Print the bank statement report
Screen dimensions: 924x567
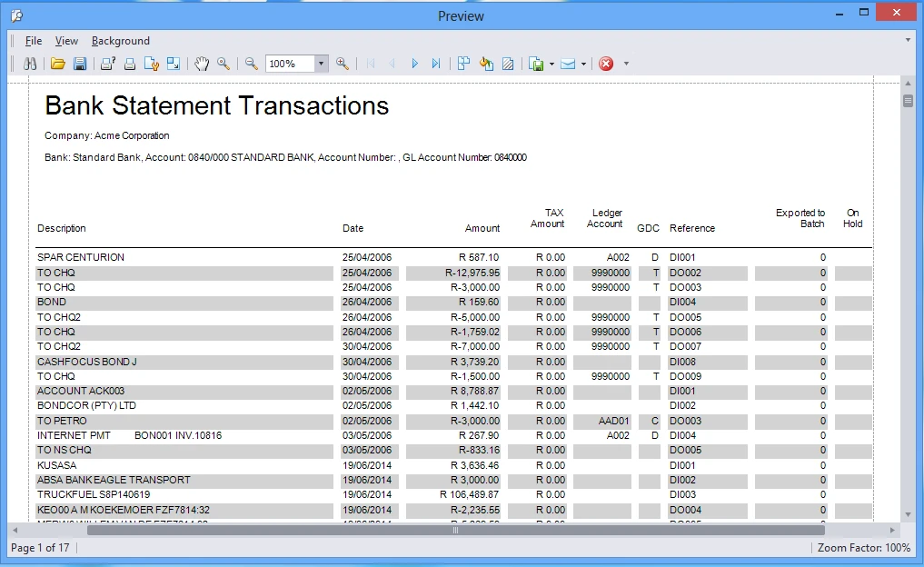129,64
